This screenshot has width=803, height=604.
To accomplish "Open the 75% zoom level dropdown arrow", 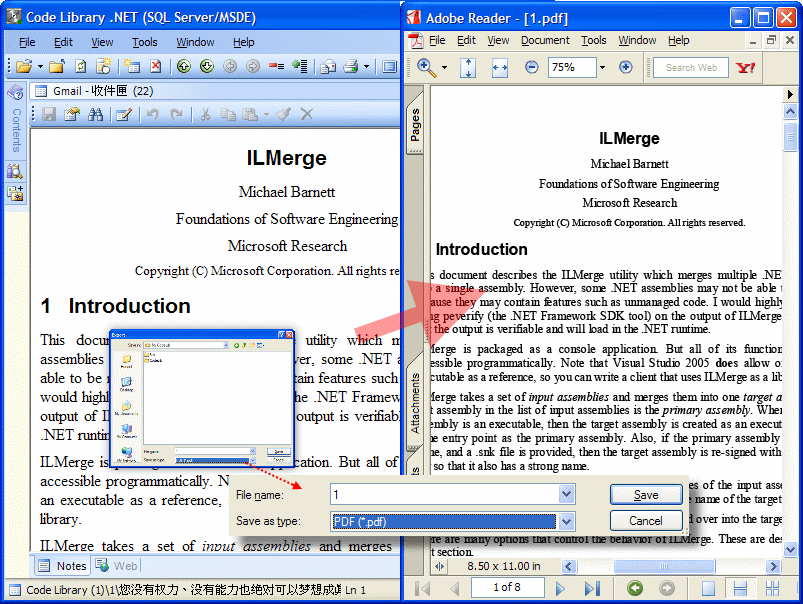I will tap(603, 67).
